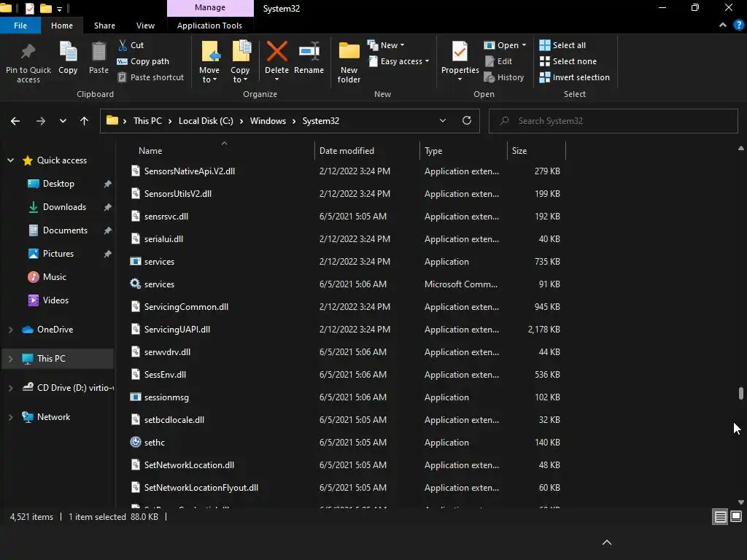This screenshot has width=747, height=560.
Task: Click the Search System32 field
Action: click(613, 121)
